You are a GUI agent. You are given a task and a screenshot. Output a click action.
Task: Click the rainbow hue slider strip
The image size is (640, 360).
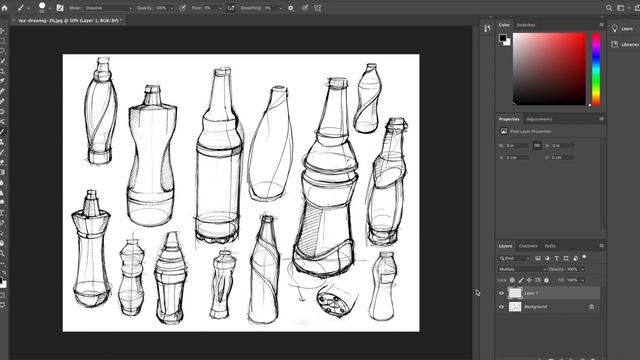[596, 69]
